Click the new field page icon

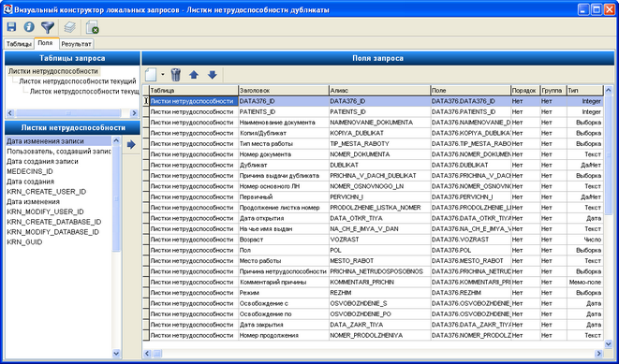pos(151,74)
